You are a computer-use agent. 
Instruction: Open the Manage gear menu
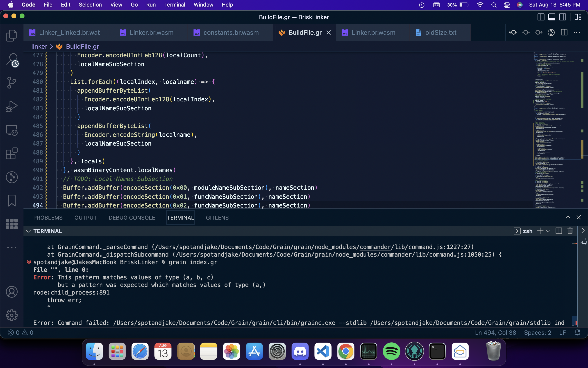tap(12, 315)
